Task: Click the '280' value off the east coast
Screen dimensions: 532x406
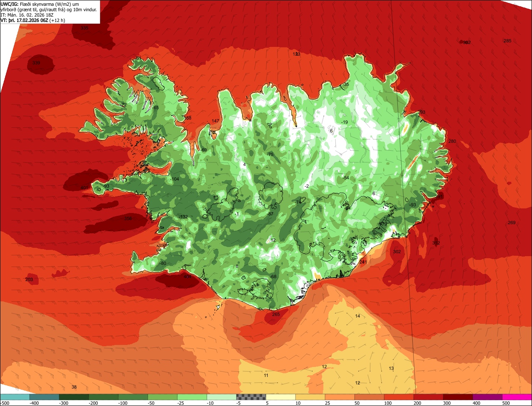Action: click(452, 142)
